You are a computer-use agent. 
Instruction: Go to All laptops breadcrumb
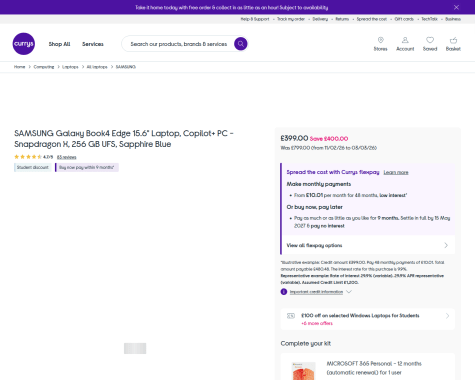97,67
